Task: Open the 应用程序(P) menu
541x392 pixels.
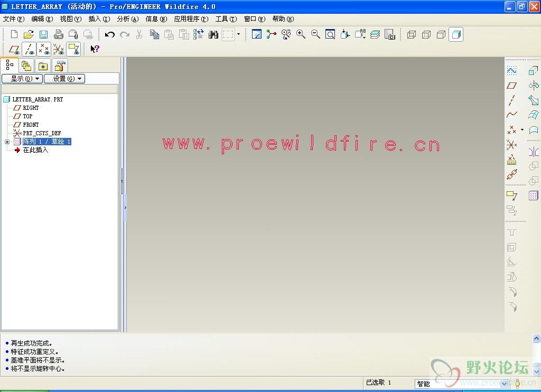Action: click(x=191, y=19)
